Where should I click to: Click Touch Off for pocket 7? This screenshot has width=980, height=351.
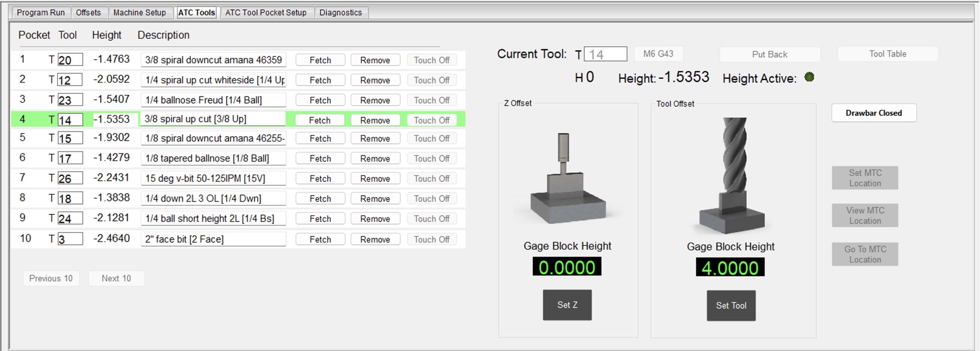(431, 179)
